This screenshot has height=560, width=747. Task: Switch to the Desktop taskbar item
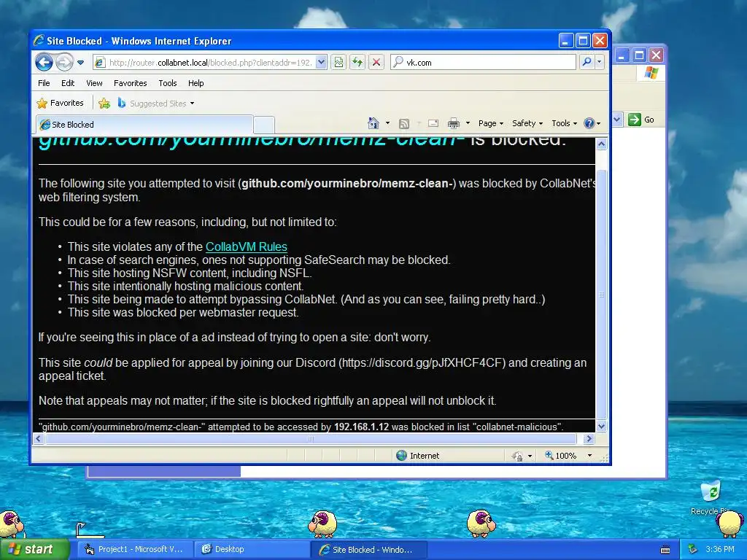point(252,550)
